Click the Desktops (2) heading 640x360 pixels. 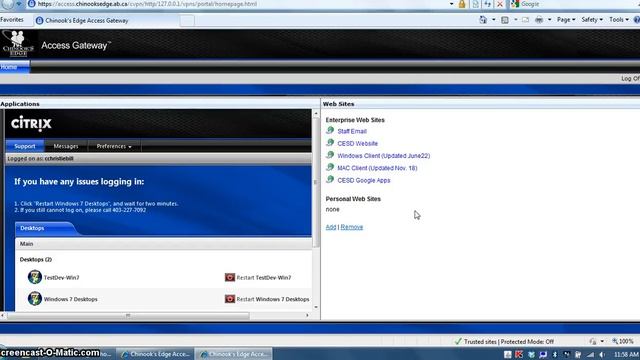coord(36,260)
